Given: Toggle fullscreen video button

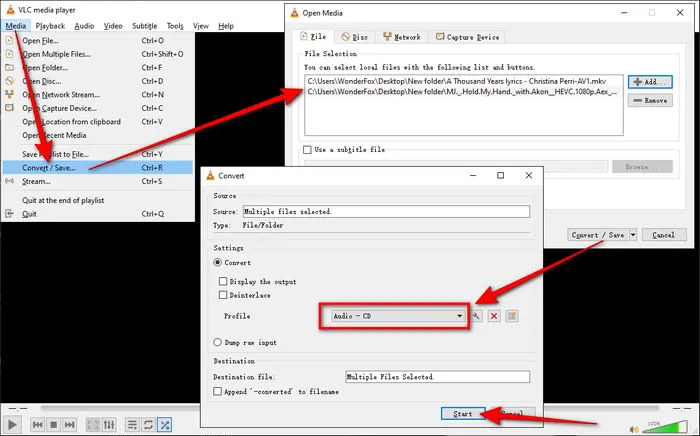Looking at the screenshot, I should click(x=93, y=424).
